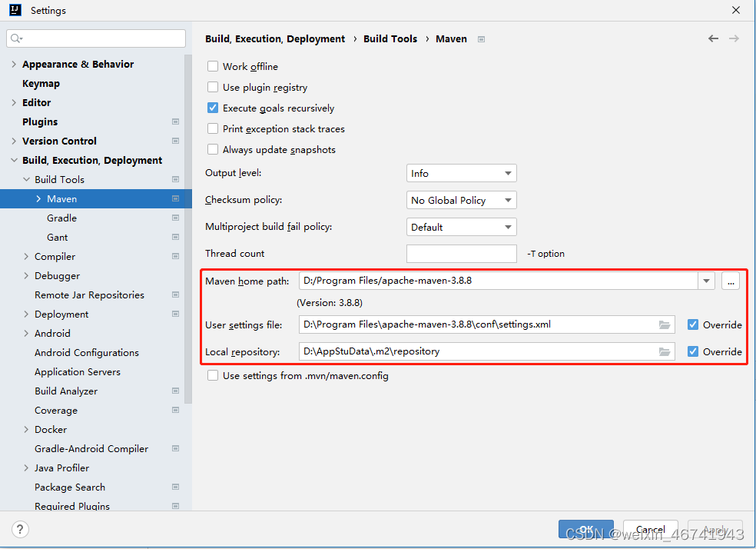Enable Use settings from .mvn/maven.config

tap(213, 375)
